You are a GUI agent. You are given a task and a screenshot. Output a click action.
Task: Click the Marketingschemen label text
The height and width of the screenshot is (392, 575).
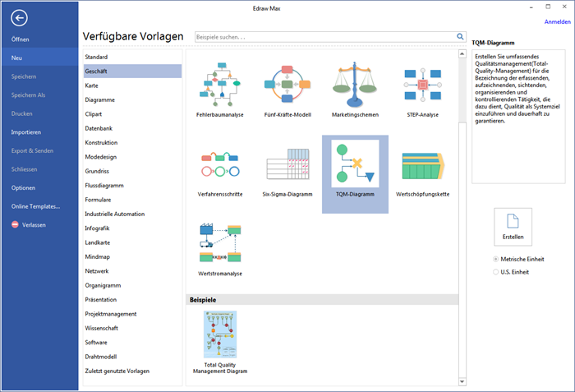[355, 115]
